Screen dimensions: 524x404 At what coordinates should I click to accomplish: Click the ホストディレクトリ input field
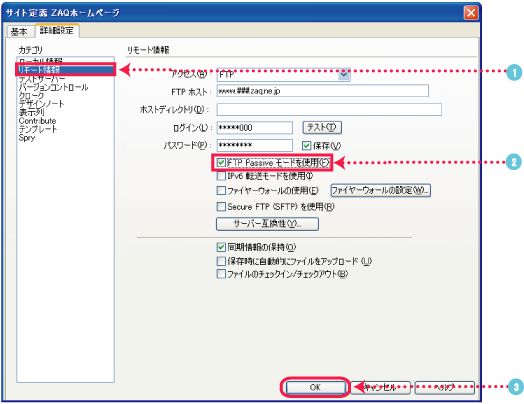[x=329, y=109]
